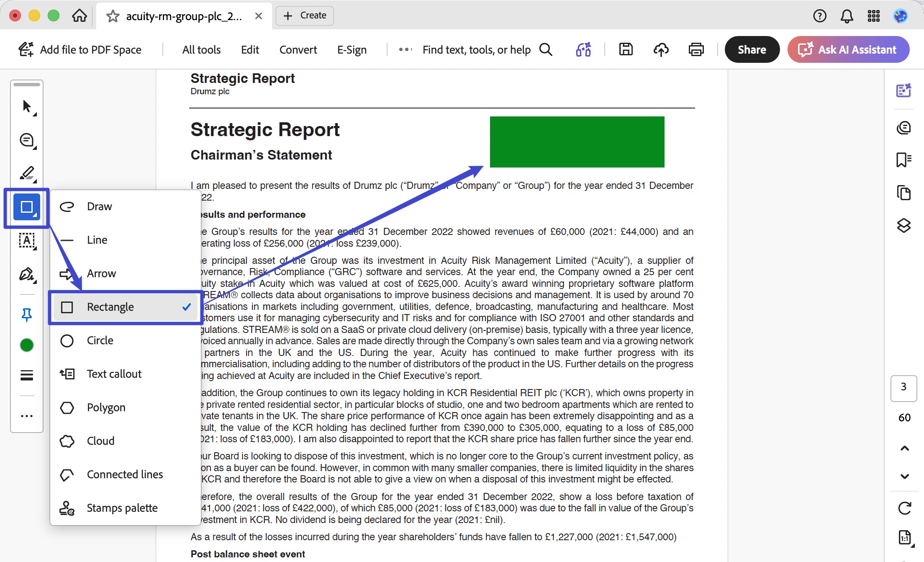Go to previous page arrow
This screenshot has height=562, width=924.
tap(905, 448)
